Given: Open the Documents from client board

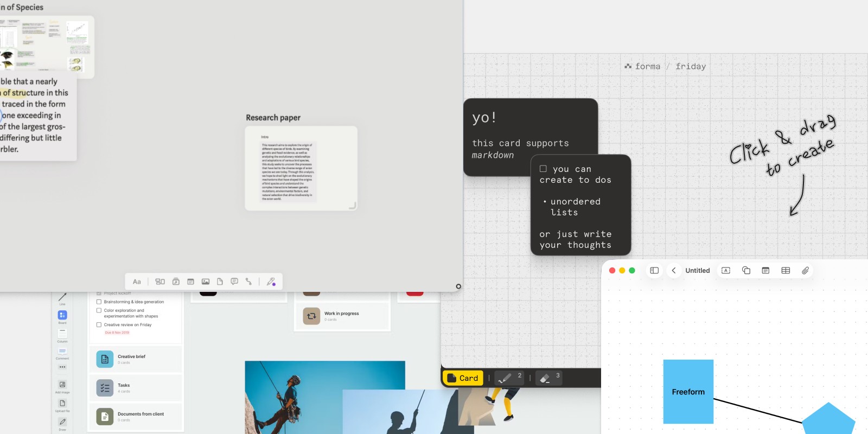Looking at the screenshot, I should [136, 417].
